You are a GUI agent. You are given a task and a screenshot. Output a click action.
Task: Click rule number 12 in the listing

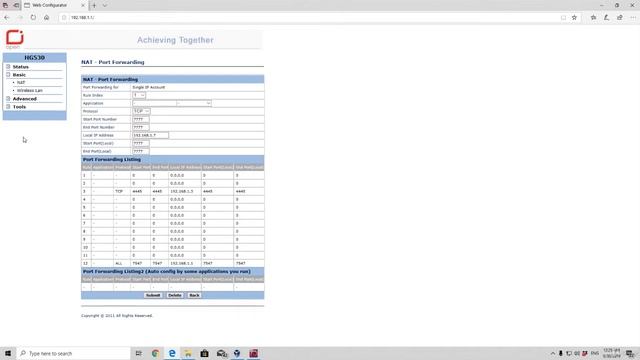(x=85, y=263)
